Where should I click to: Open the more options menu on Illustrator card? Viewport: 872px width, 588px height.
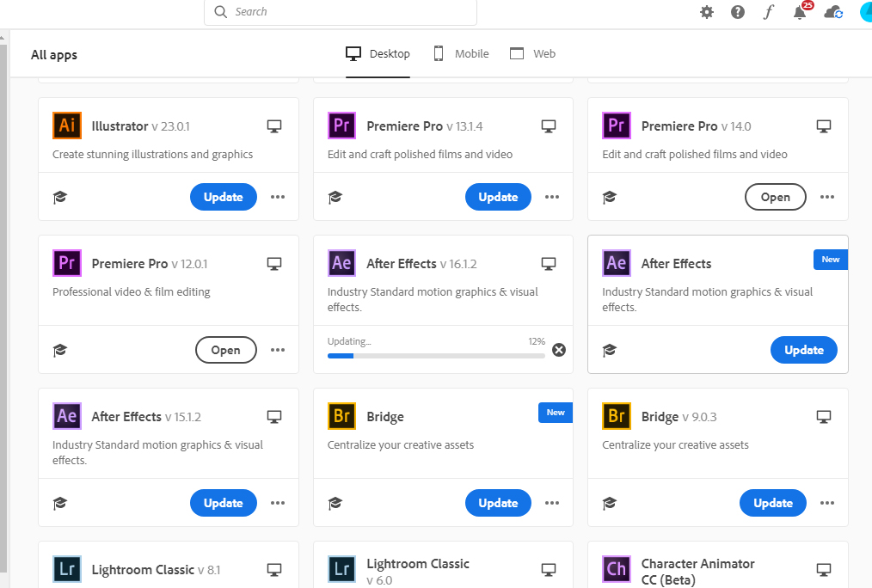[277, 197]
